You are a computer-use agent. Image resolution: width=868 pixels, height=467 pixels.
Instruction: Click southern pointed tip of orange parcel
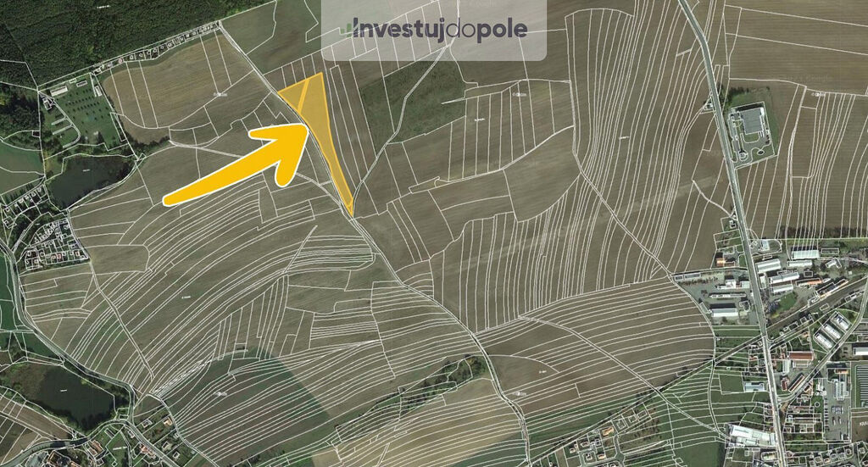pyautogui.click(x=350, y=213)
